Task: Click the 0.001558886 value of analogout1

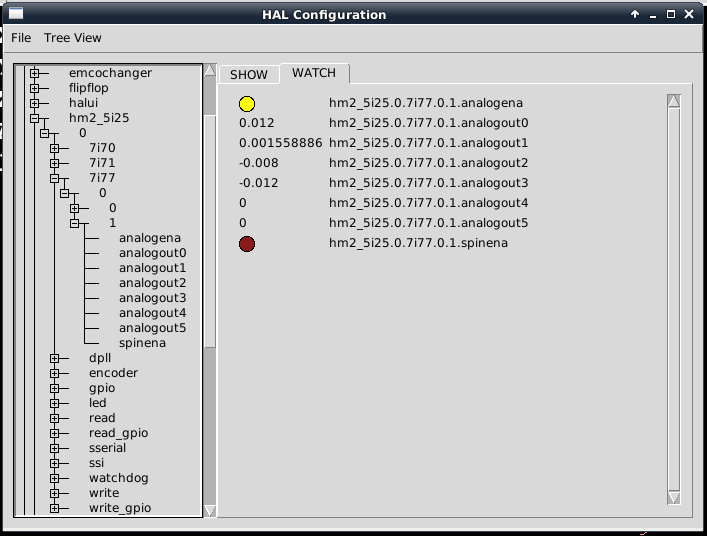Action: point(280,143)
